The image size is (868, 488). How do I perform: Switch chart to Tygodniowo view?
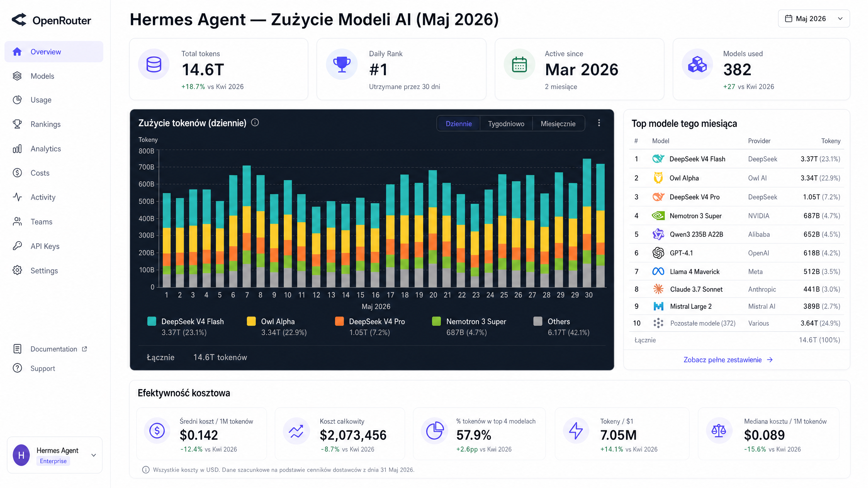[506, 123]
